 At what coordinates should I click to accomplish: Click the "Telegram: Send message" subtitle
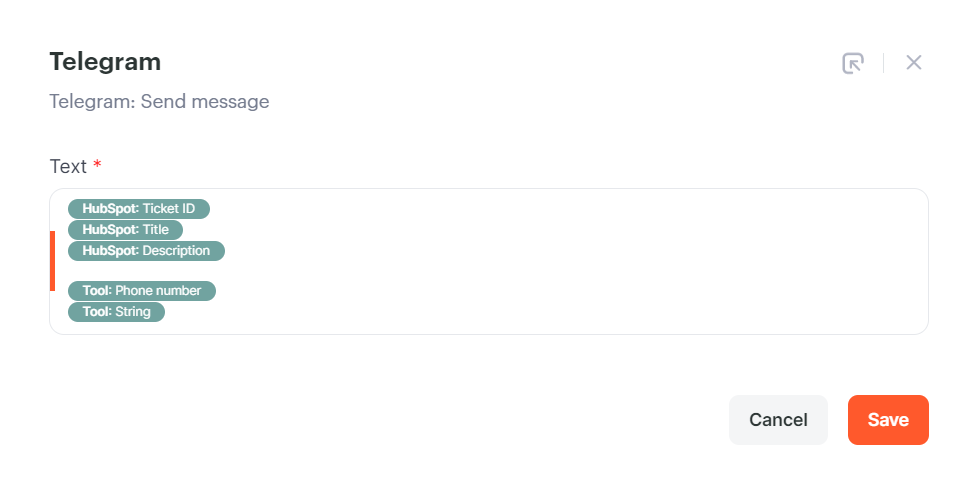[159, 101]
